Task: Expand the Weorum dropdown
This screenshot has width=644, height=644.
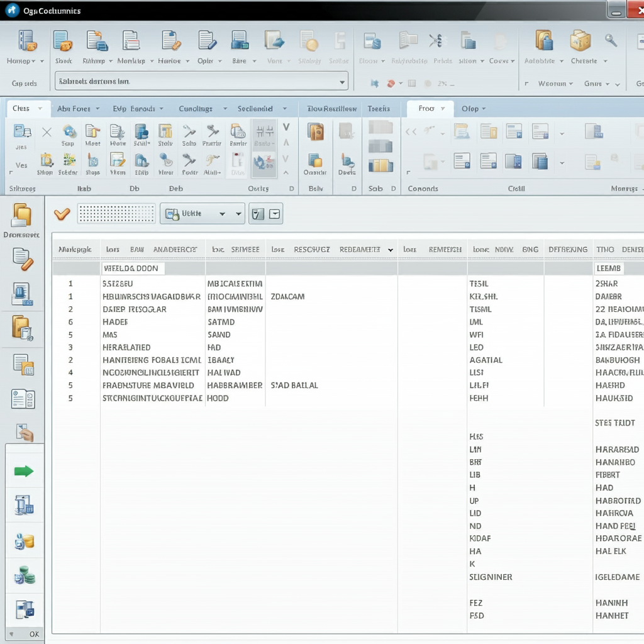Action: click(570, 84)
